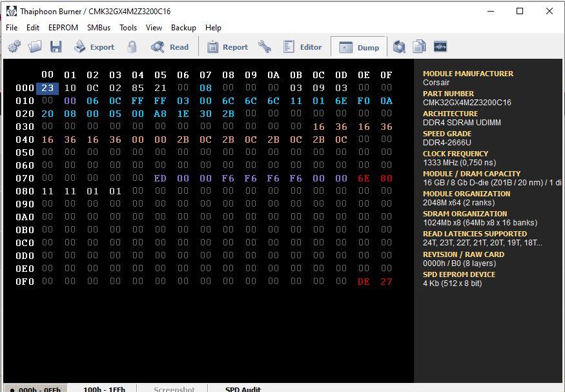Screen dimensions: 565x392
Task: Open the View menu
Action: tap(154, 28)
